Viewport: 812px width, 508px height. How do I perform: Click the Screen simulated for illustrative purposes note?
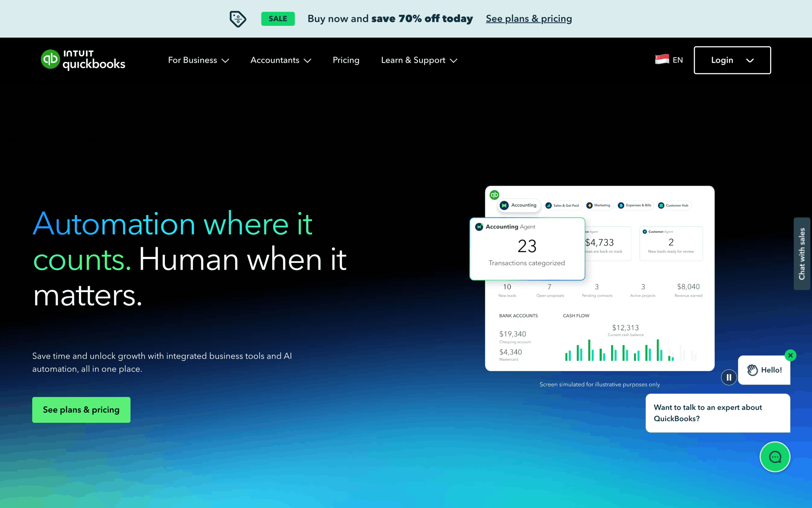(599, 384)
